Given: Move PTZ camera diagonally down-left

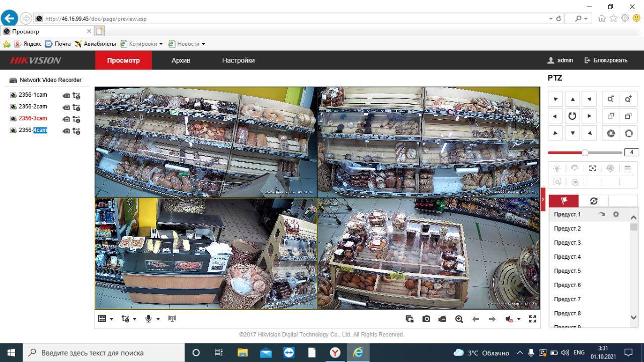Looking at the screenshot, I should [555, 133].
